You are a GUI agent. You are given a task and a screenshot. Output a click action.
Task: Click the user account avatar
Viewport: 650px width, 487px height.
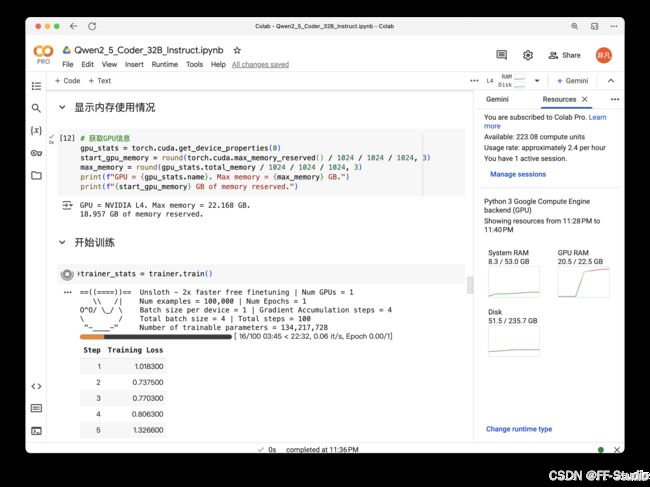click(604, 55)
